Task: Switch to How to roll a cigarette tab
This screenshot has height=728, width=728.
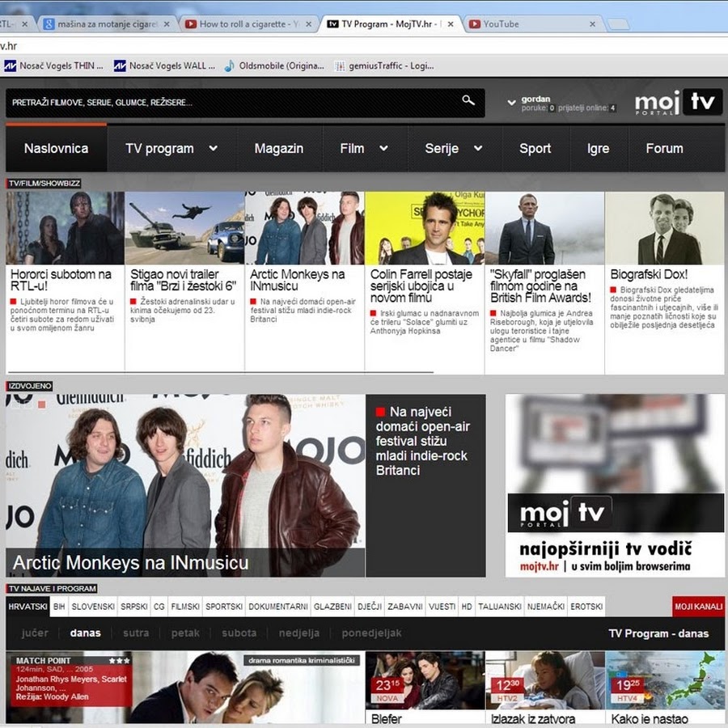Action: coord(248,24)
